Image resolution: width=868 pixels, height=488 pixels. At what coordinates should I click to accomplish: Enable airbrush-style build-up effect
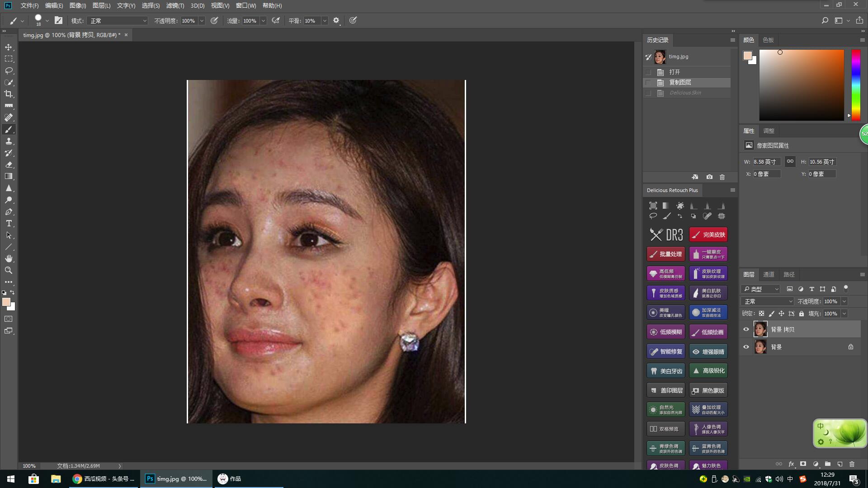point(276,20)
